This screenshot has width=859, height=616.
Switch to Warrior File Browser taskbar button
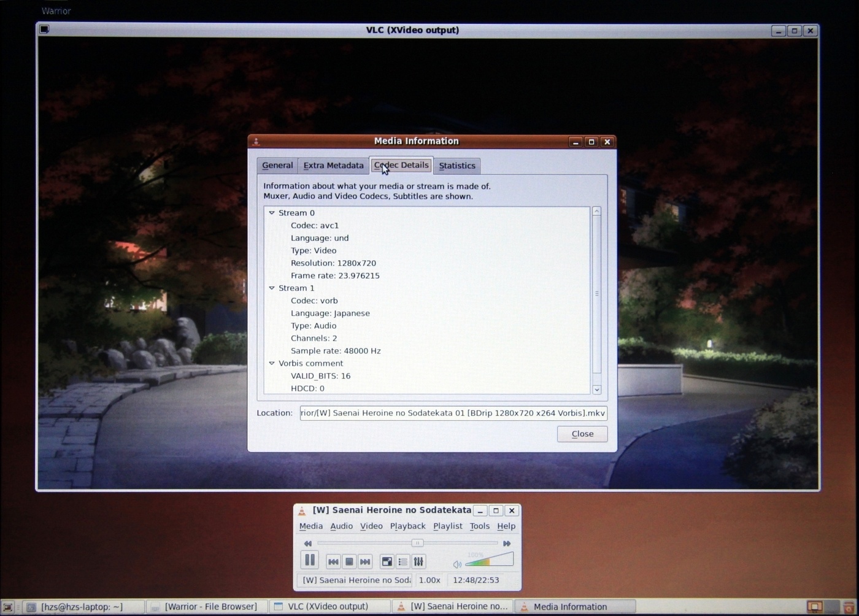point(207,607)
